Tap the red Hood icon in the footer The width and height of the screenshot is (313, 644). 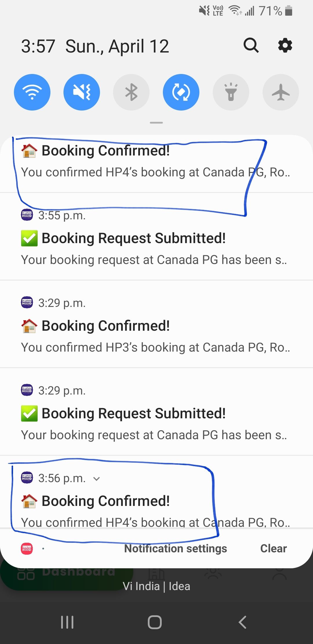(27, 549)
